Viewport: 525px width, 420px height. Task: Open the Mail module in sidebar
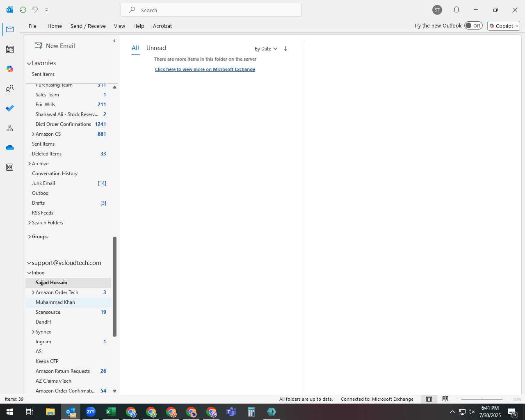tap(10, 30)
